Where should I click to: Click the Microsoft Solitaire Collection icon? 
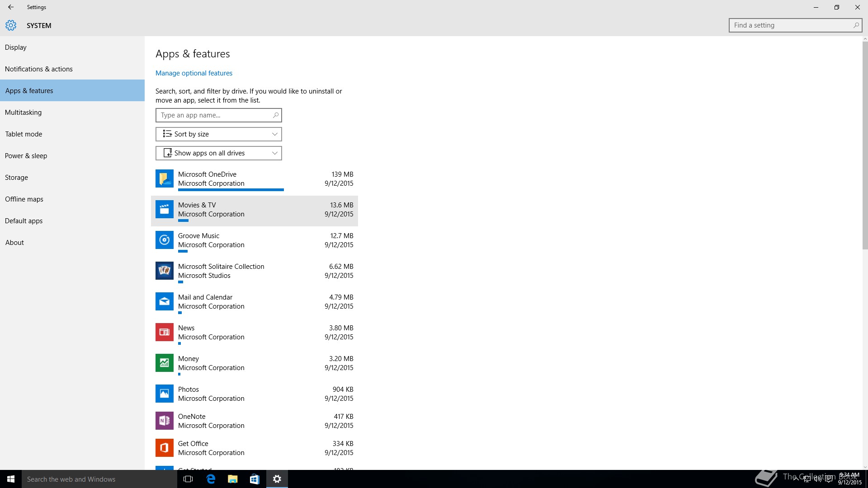[x=165, y=271]
